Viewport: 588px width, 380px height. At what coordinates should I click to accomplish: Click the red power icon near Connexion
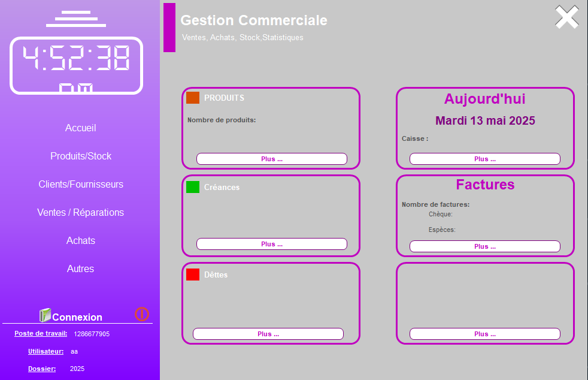(142, 314)
